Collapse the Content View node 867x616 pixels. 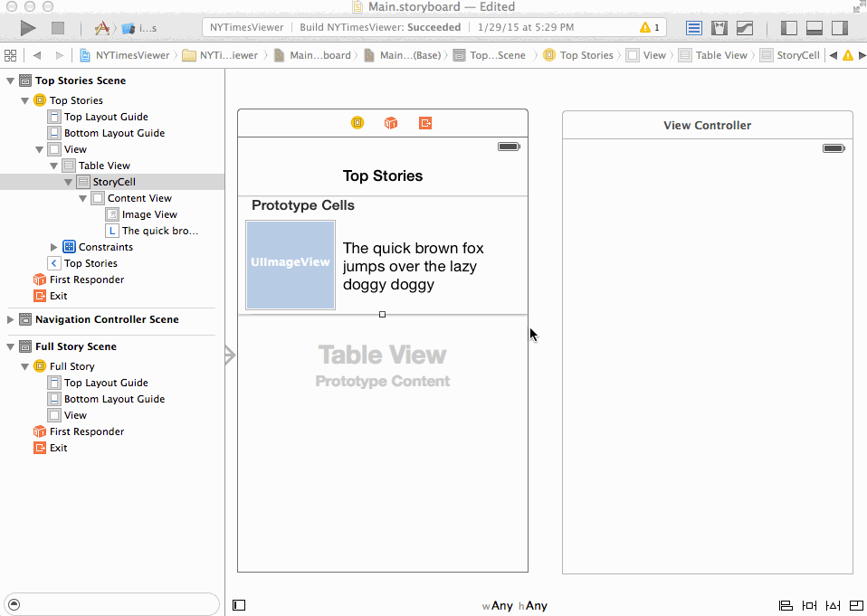[x=82, y=198]
